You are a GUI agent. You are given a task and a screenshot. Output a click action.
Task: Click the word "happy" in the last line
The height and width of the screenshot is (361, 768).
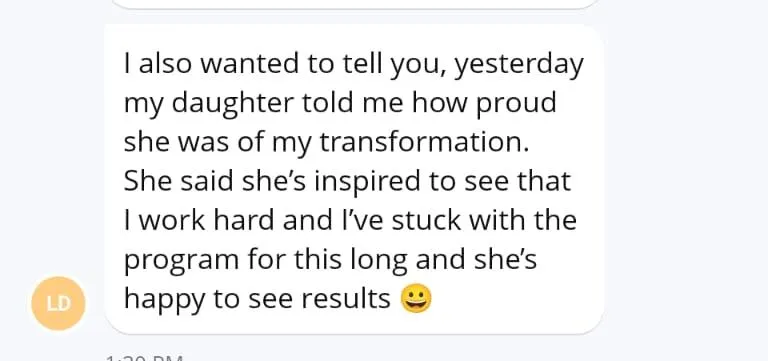[164, 300]
